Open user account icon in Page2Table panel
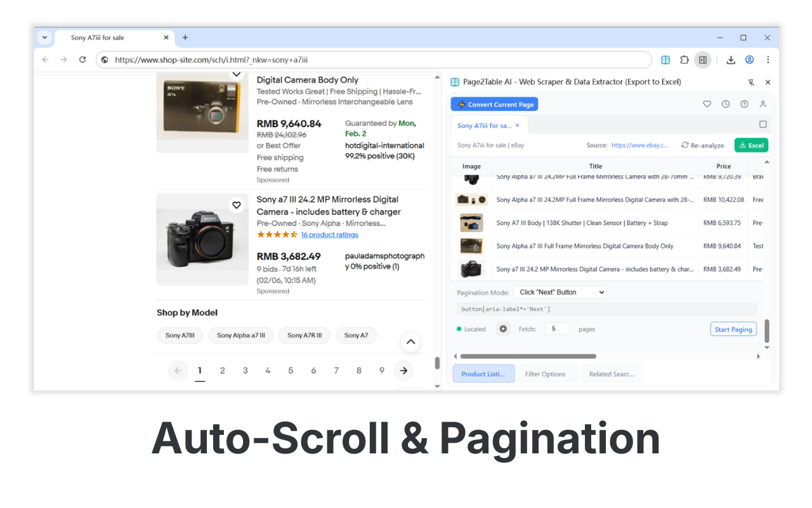 click(763, 104)
